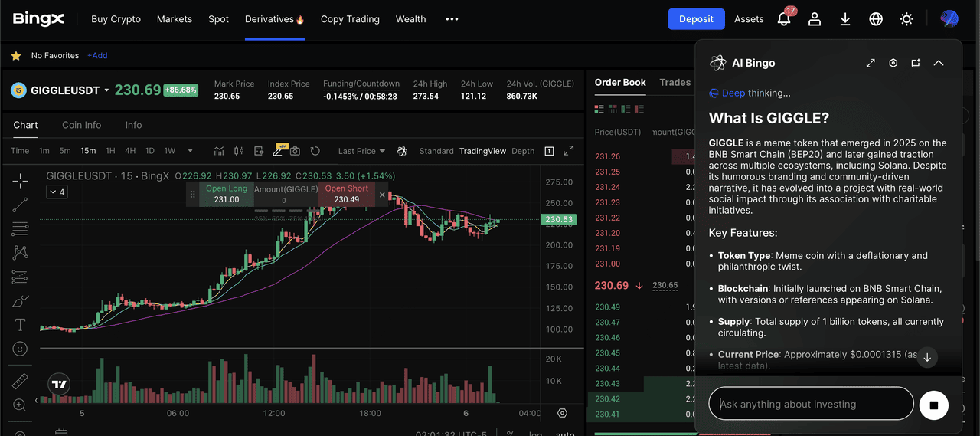Select 1H timeframe

[x=110, y=151]
